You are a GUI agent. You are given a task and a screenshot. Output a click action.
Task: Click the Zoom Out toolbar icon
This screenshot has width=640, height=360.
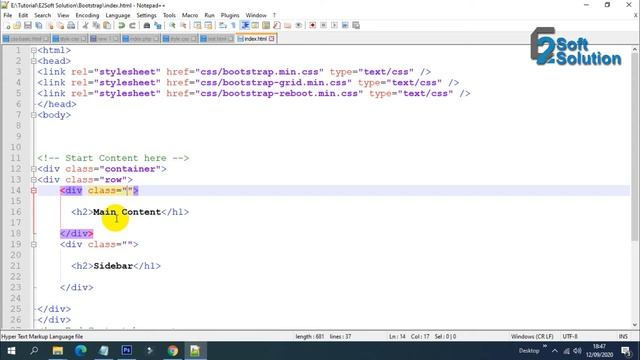click(x=183, y=25)
